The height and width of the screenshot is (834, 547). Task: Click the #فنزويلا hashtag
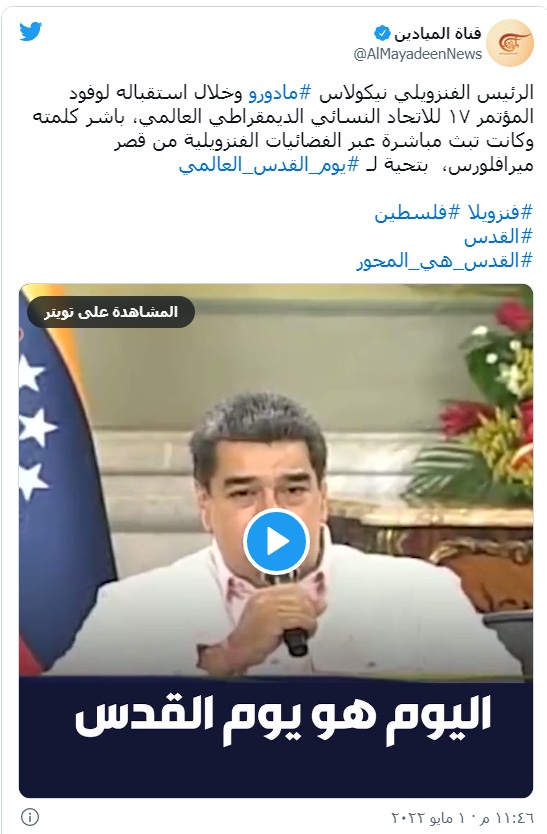(x=500, y=213)
